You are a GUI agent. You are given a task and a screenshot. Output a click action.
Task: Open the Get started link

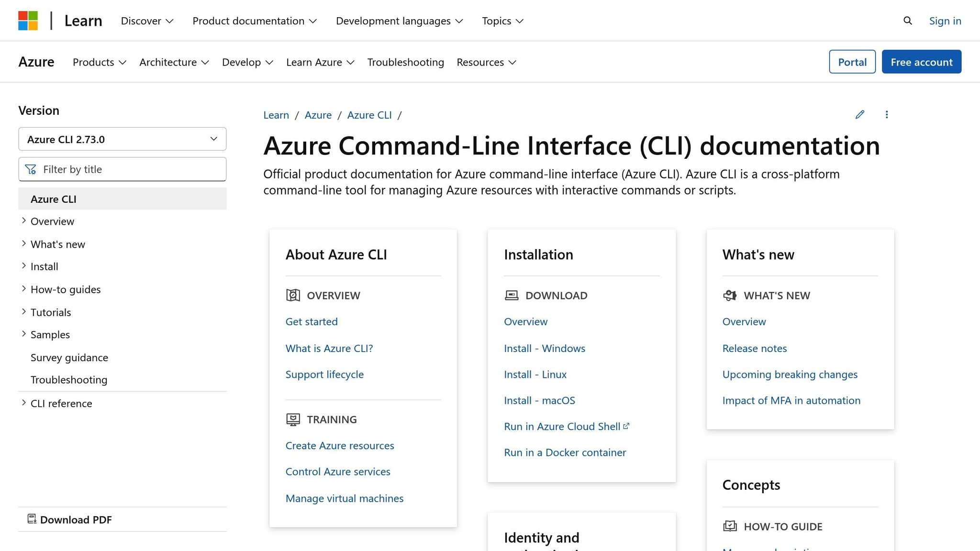(x=312, y=321)
